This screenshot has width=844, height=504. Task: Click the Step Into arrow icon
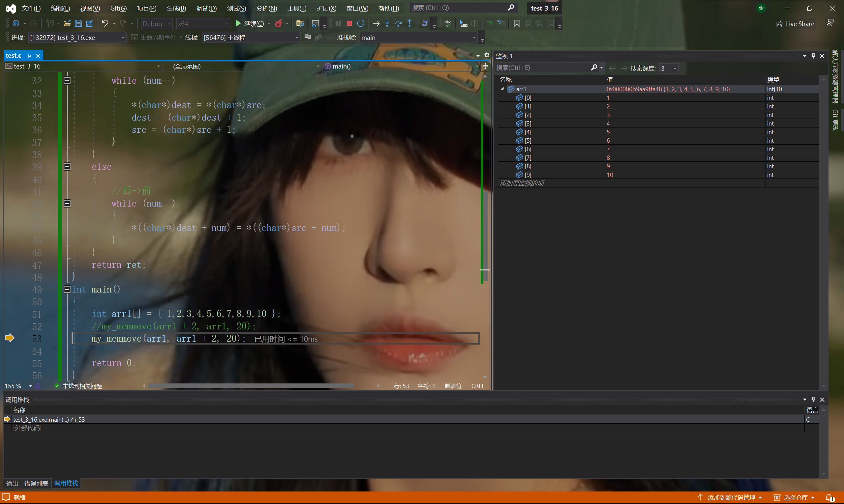pyautogui.click(x=387, y=23)
